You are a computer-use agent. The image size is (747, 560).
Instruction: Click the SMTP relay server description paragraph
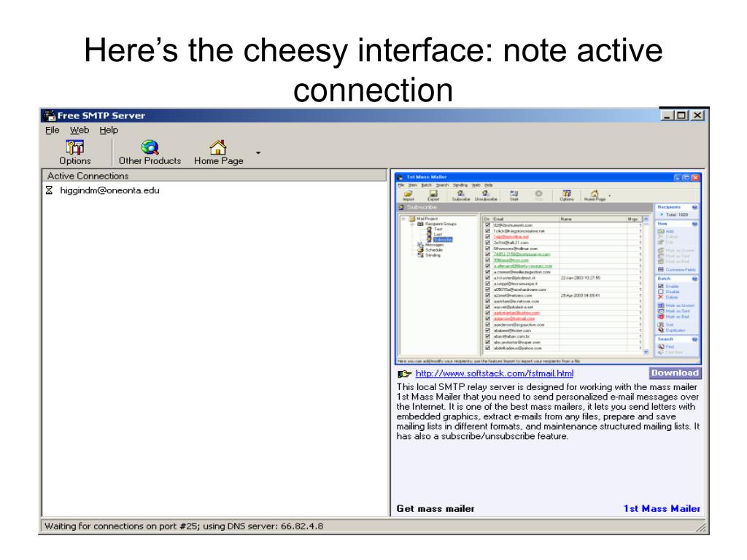[548, 411]
